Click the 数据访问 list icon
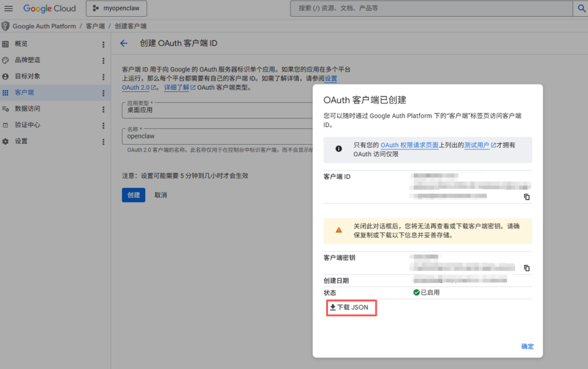588x369 pixels. click(x=5, y=109)
